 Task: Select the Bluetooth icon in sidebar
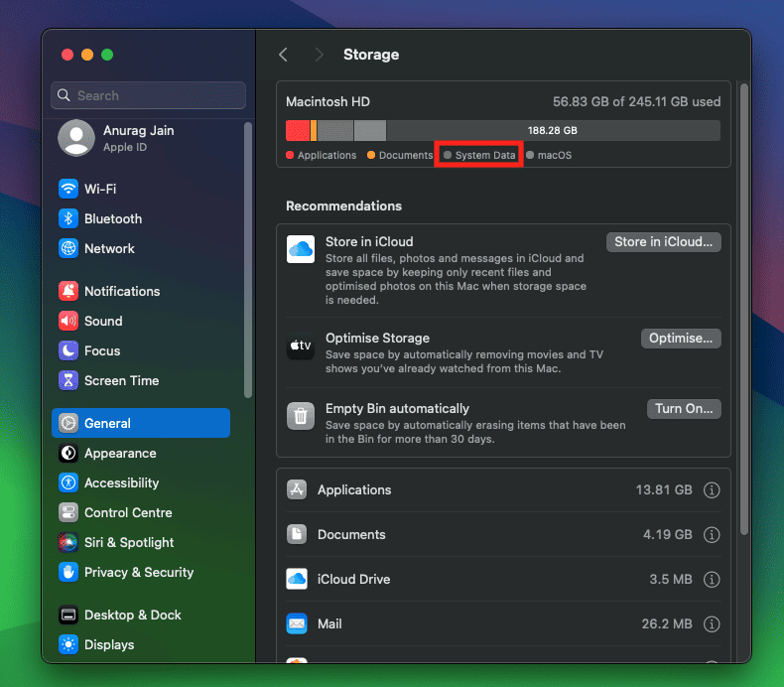point(68,218)
